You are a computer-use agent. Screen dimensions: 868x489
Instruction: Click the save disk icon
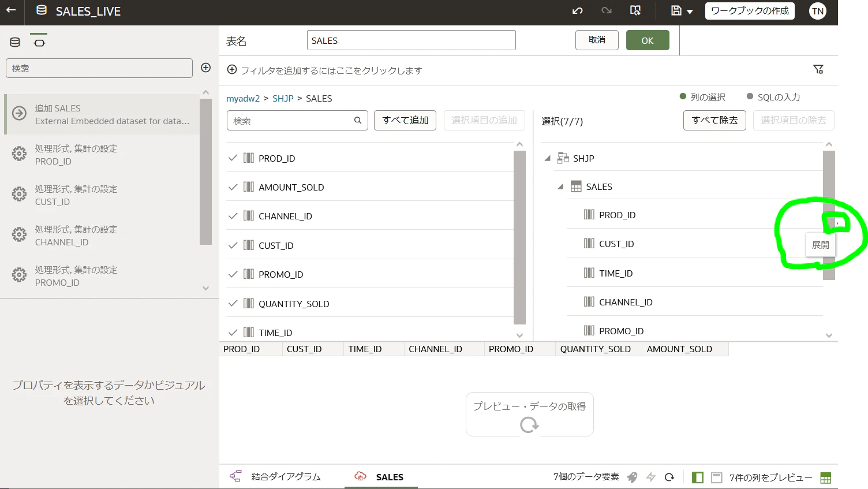[x=676, y=11]
